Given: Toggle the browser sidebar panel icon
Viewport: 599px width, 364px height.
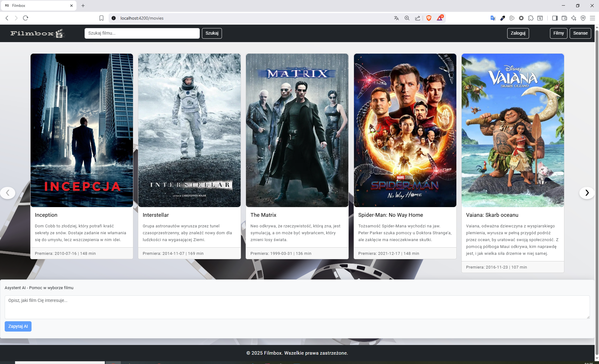Looking at the screenshot, I should coord(555,18).
